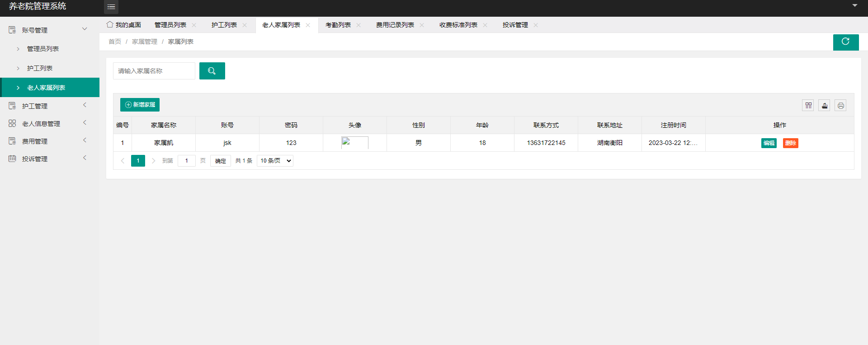Switch to the 考勤列表 tab
The width and height of the screenshot is (868, 345).
tap(338, 25)
